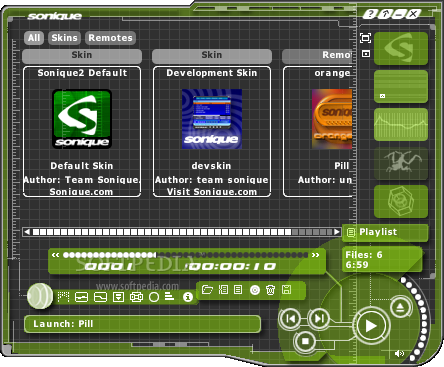Click the checkered flag pattern icon

(x=64, y=296)
